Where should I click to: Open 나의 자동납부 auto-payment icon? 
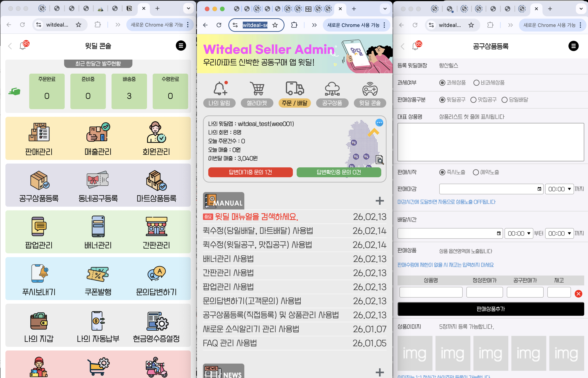click(98, 327)
